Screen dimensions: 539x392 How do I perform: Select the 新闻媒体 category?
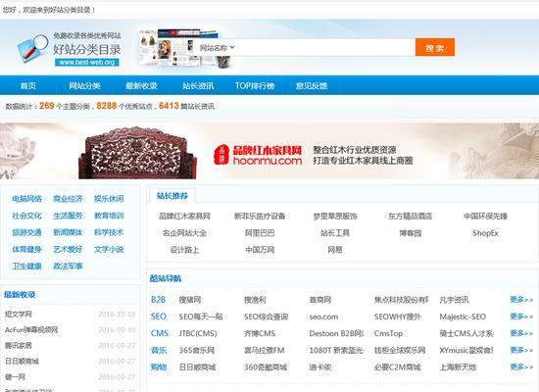pyautogui.click(x=68, y=232)
